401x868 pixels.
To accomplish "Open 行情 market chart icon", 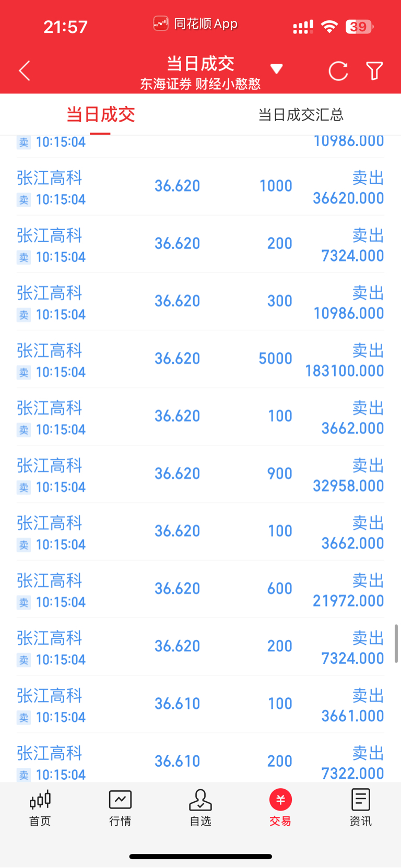I will 120,800.
